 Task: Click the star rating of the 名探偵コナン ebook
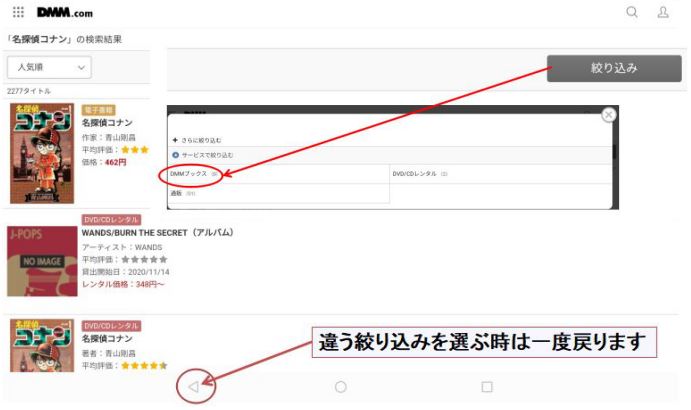(135, 150)
